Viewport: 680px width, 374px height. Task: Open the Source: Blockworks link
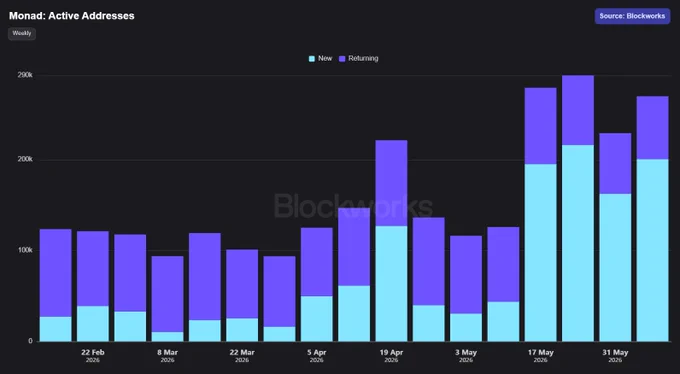pyautogui.click(x=632, y=16)
